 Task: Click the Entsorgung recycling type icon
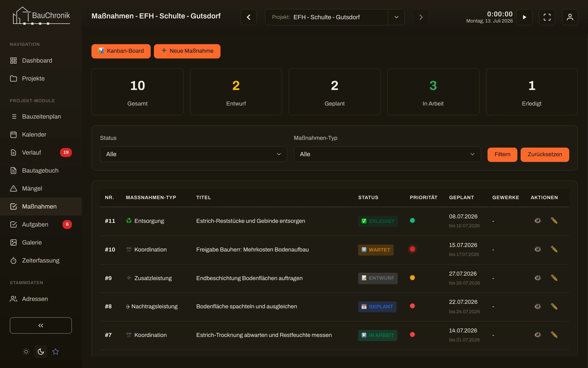coord(129,221)
